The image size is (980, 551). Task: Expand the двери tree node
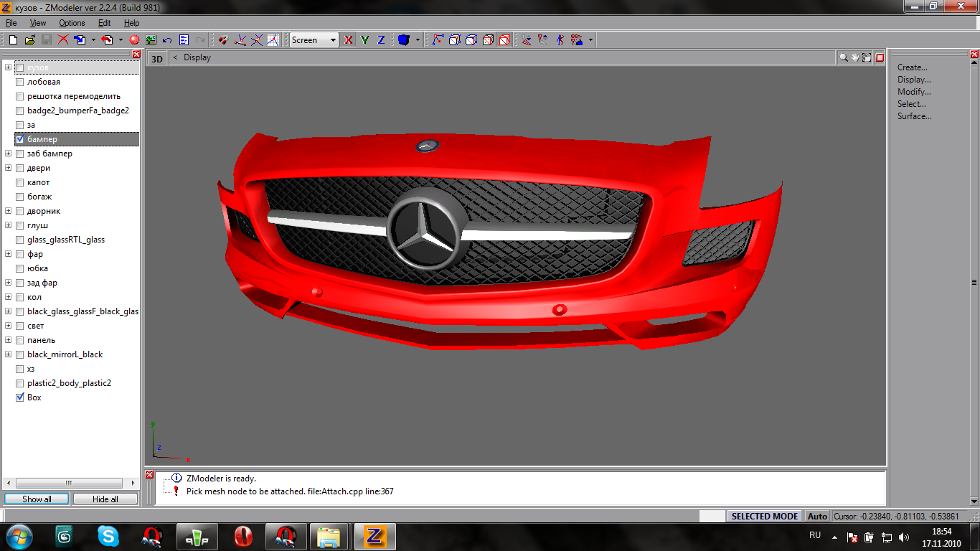(x=9, y=168)
